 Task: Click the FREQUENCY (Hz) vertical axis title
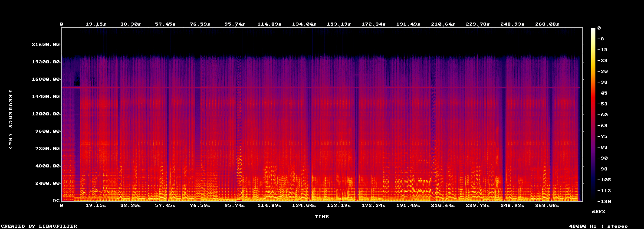coord(10,120)
